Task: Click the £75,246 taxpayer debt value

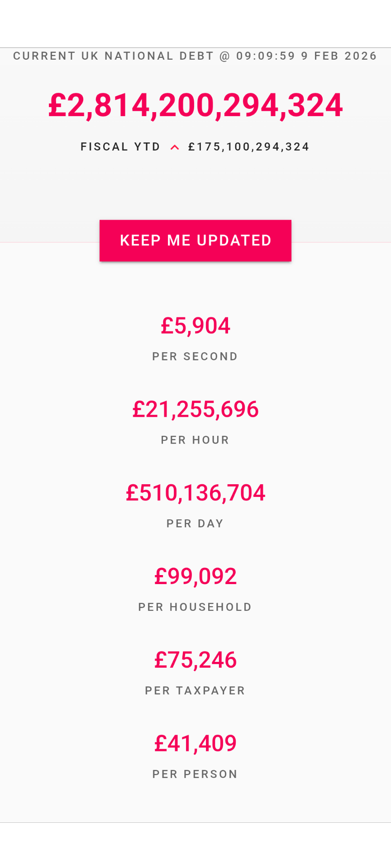Action: point(195,660)
